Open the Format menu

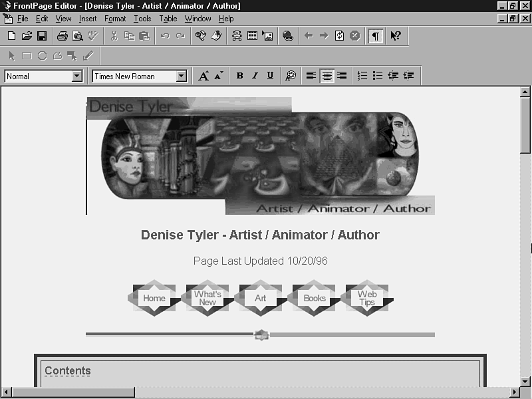(115, 19)
